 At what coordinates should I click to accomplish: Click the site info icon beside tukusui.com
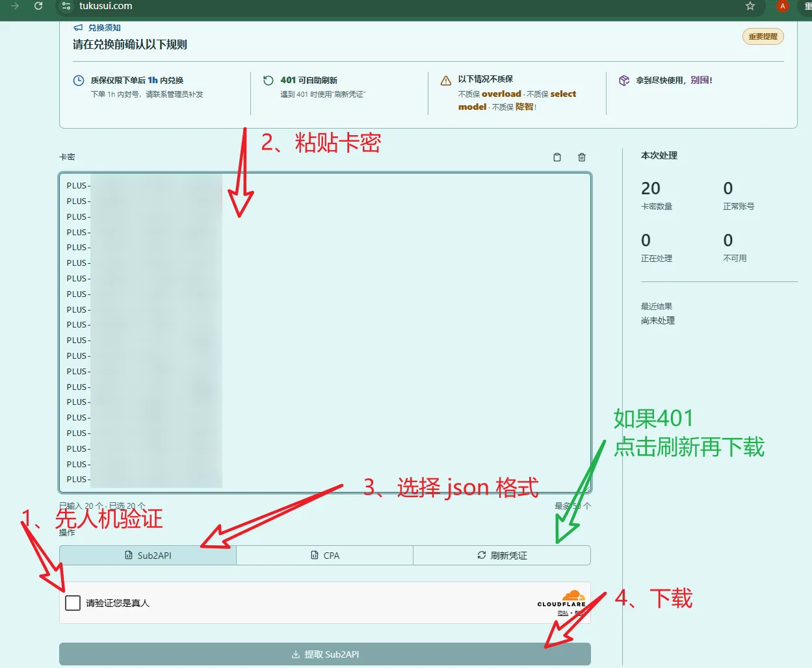point(66,6)
